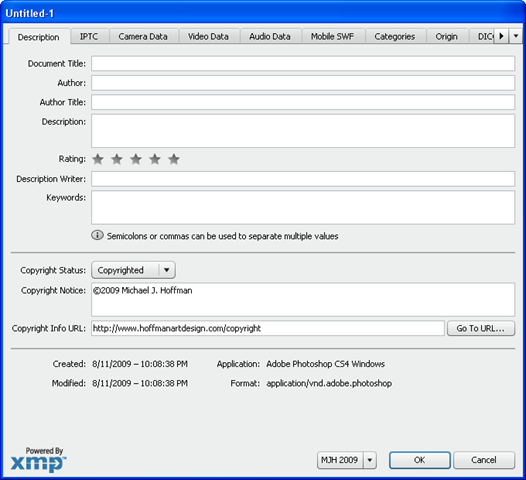The image size is (526, 480).
Task: Focus the Document Title field
Action: tap(303, 63)
